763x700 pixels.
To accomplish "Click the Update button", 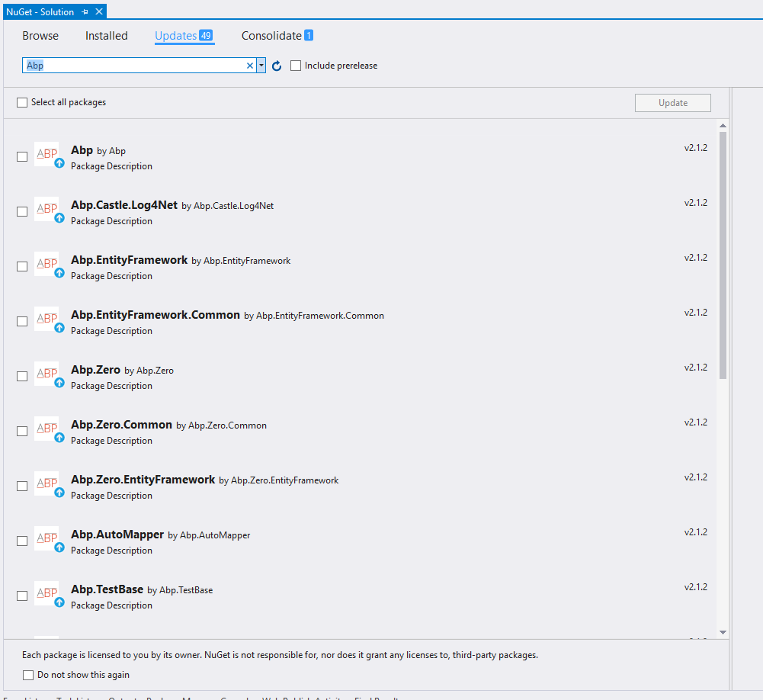I will point(673,103).
